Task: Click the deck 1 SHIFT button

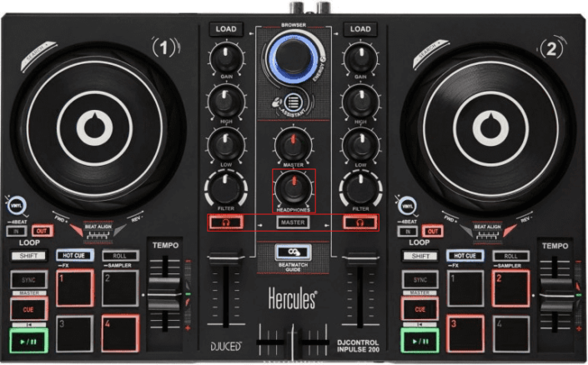Action: click(29, 256)
